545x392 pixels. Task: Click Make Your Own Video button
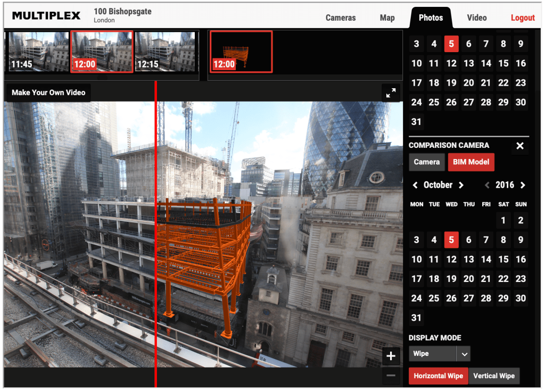tap(48, 93)
